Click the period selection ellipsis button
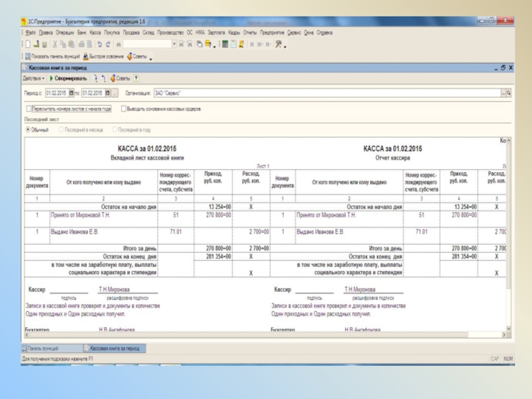This screenshot has height=399, width=532. tap(114, 93)
